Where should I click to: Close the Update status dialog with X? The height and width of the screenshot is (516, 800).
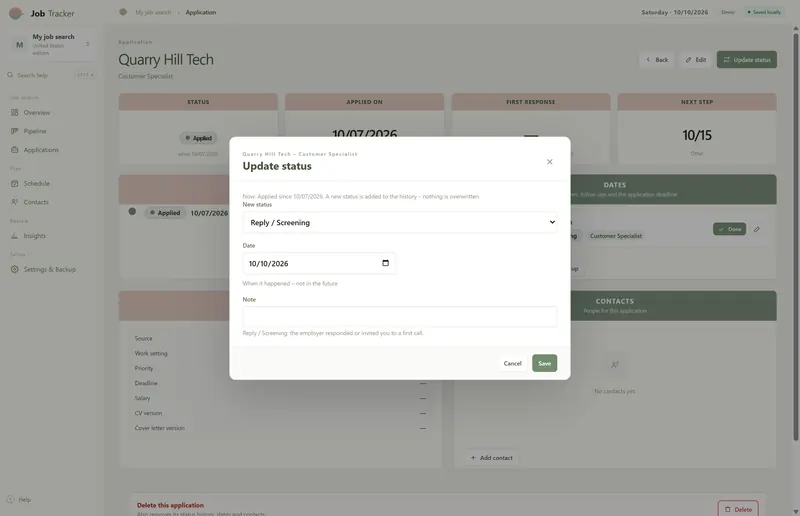point(549,162)
